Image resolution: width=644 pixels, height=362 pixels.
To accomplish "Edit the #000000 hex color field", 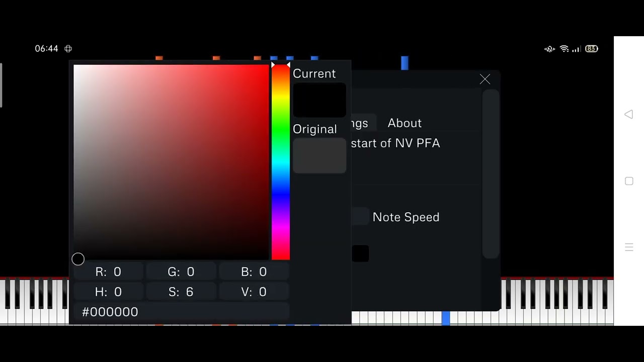I will click(181, 312).
